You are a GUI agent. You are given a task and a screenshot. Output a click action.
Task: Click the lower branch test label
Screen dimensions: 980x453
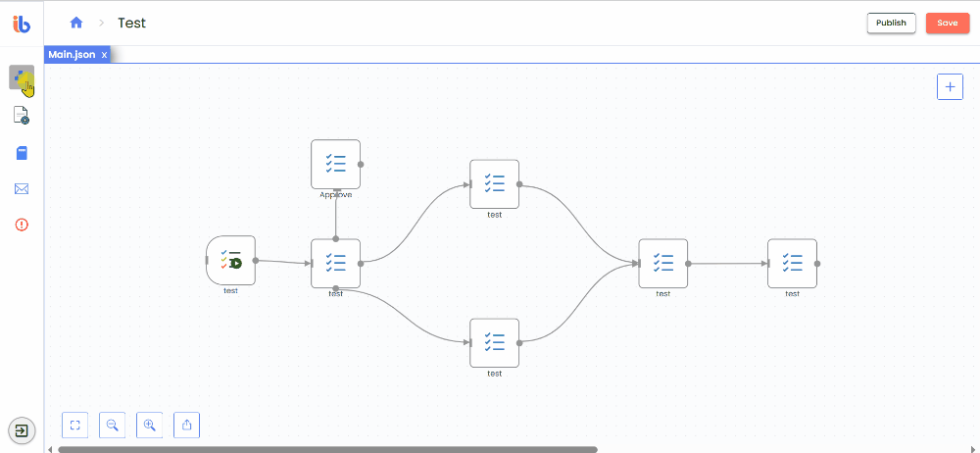(494, 374)
